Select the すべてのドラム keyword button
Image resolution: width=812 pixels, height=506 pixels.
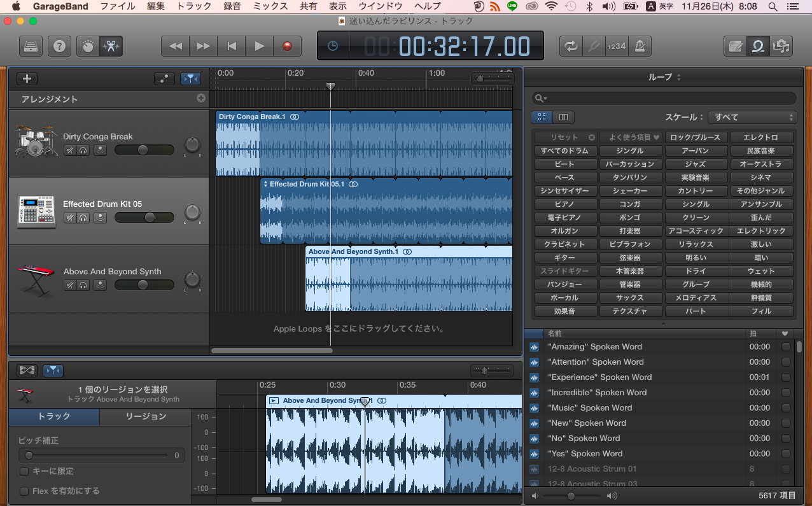pyautogui.click(x=564, y=151)
